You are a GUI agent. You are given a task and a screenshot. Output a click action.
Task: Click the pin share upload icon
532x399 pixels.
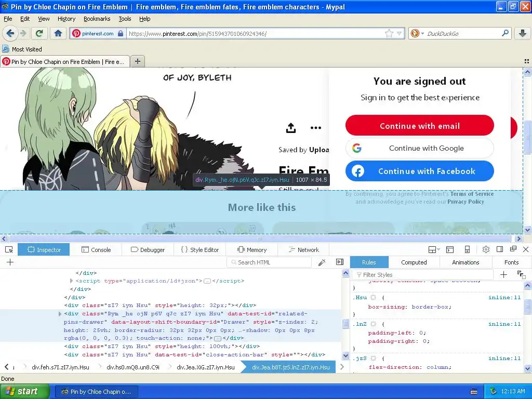tap(291, 128)
